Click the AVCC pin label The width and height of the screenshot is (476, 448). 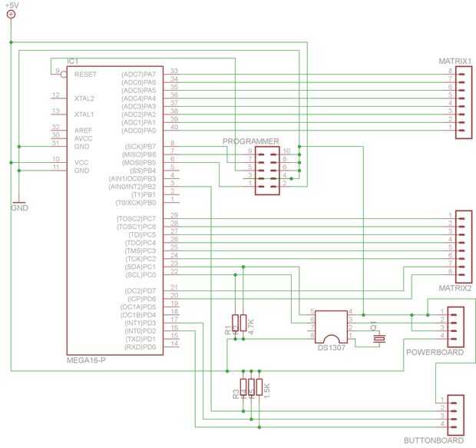pos(84,138)
